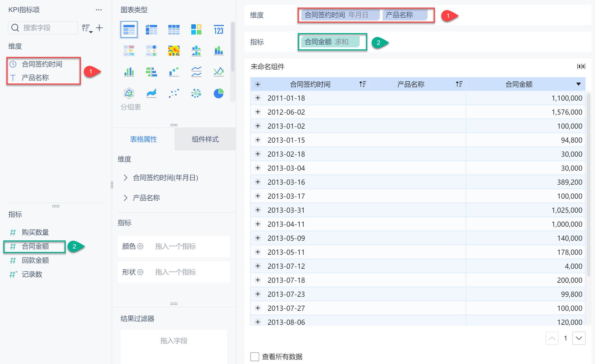Sort the 产品名称 column
595x364 pixels.
459,84
